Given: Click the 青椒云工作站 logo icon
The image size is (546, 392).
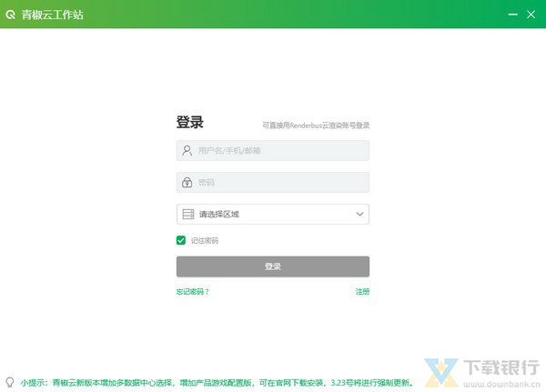Looking at the screenshot, I should [x=10, y=15].
